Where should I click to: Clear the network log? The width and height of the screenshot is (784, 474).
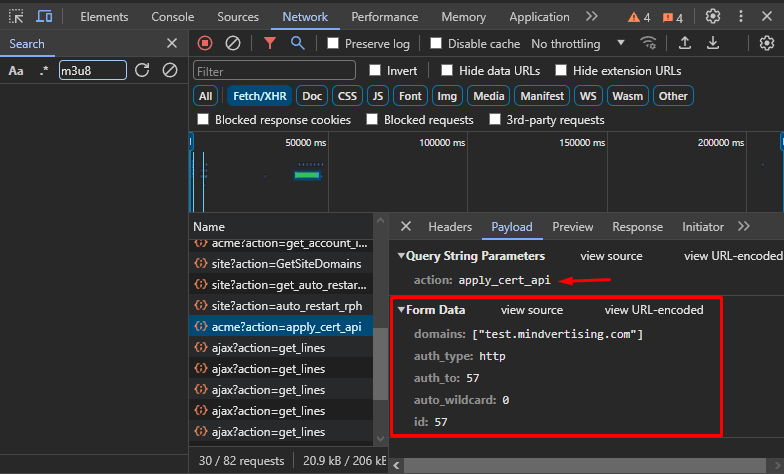pyautogui.click(x=232, y=43)
